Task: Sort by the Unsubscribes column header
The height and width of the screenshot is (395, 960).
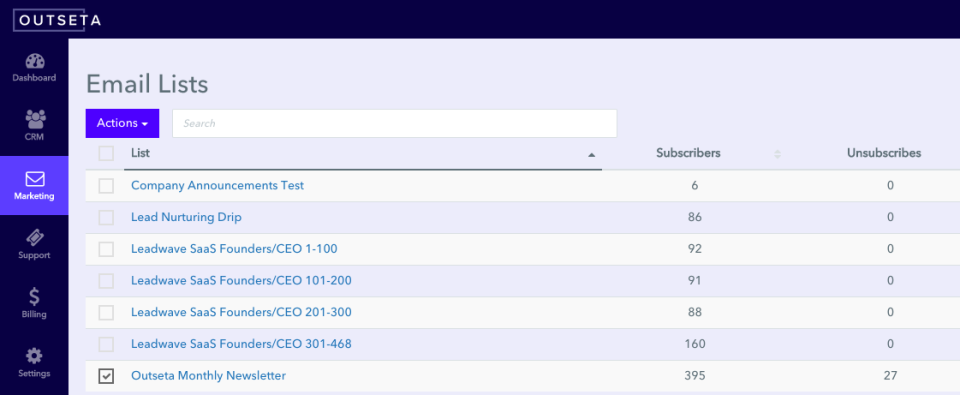Action: [x=884, y=153]
